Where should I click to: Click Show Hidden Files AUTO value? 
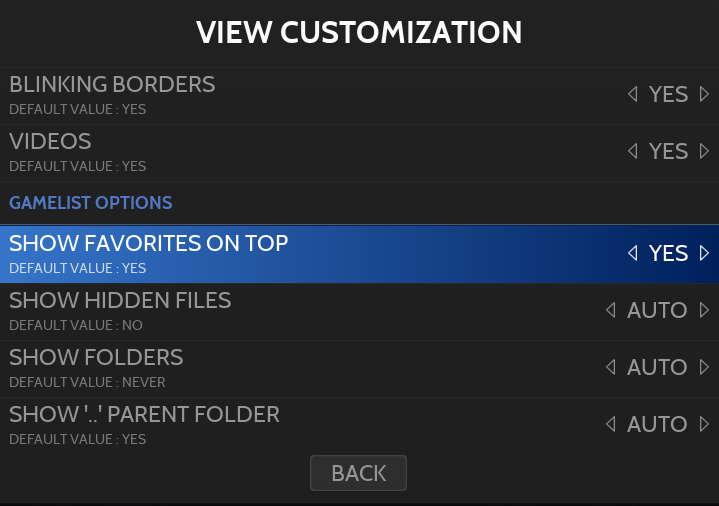[x=657, y=311]
